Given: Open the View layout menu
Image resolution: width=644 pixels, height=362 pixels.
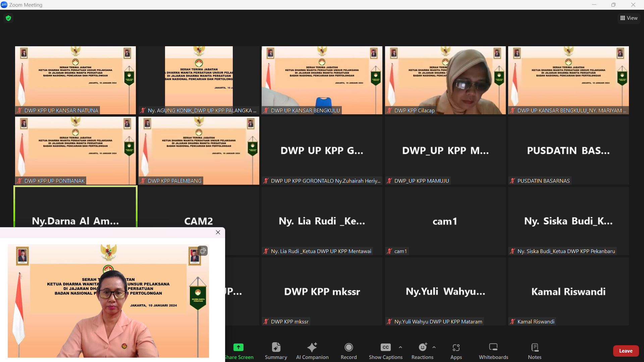Looking at the screenshot, I should pos(629,18).
